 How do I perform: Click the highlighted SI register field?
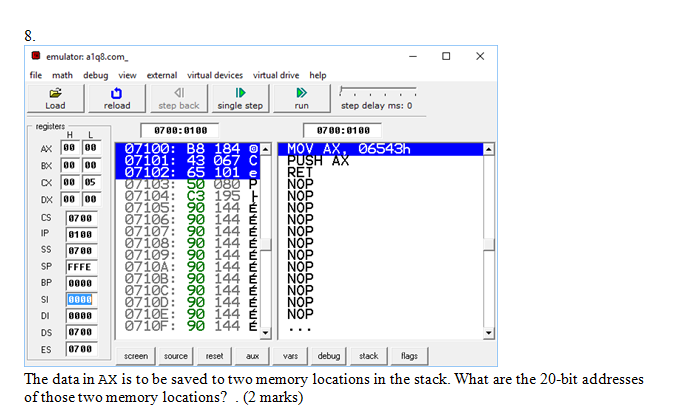[81, 300]
